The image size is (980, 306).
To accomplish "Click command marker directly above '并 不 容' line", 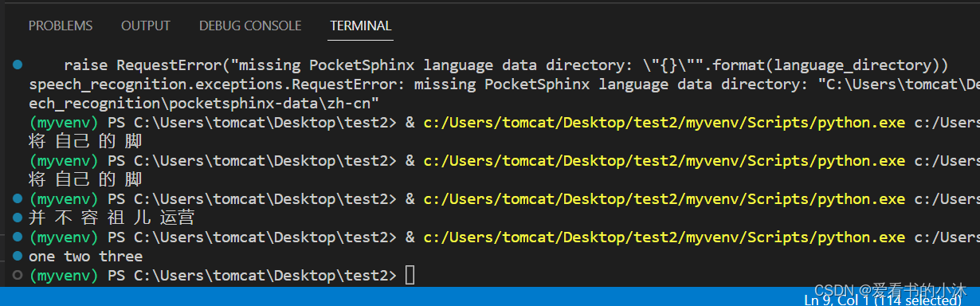I will click(x=17, y=198).
